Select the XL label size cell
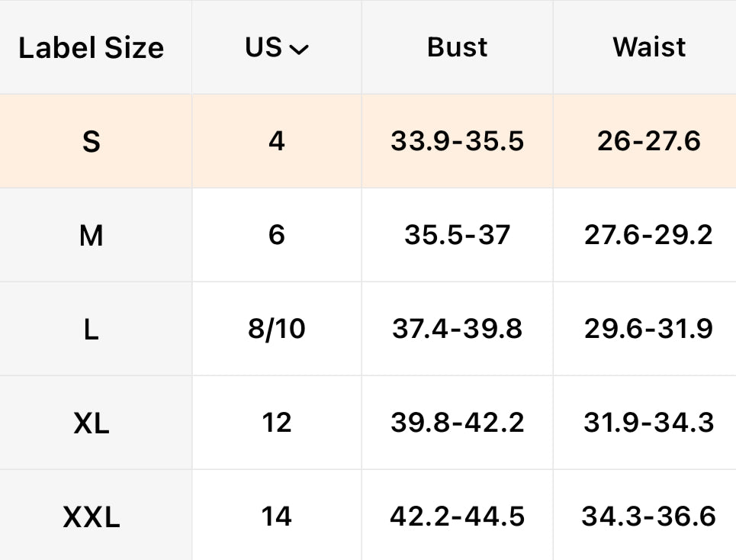This screenshot has height=560, width=736. coord(92,423)
